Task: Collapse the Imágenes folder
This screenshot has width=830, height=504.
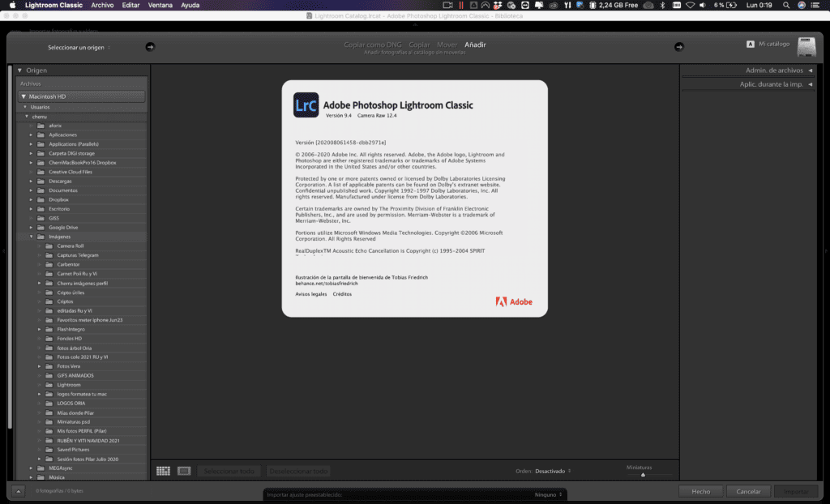Action: (x=32, y=237)
